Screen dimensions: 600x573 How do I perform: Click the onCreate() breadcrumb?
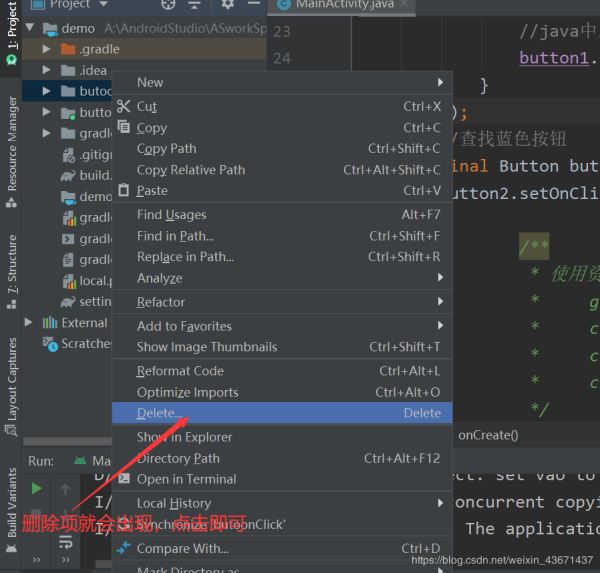[488, 435]
